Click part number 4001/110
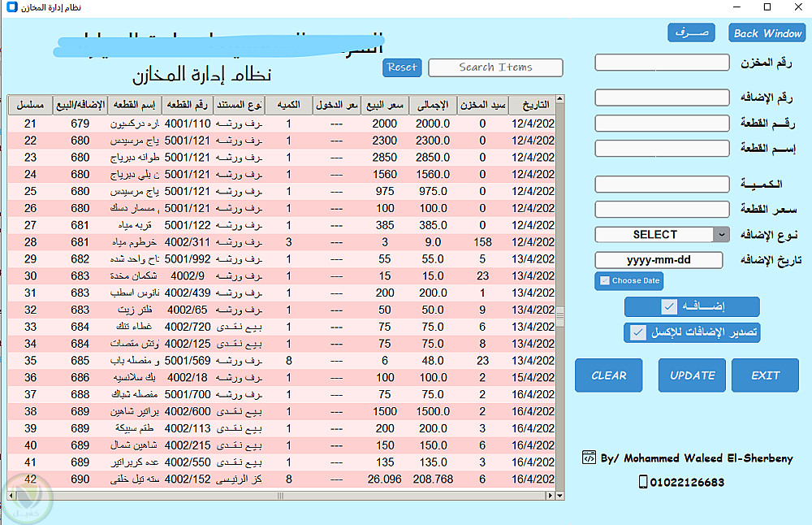Viewport: 812px width, 525px height. coord(188,124)
